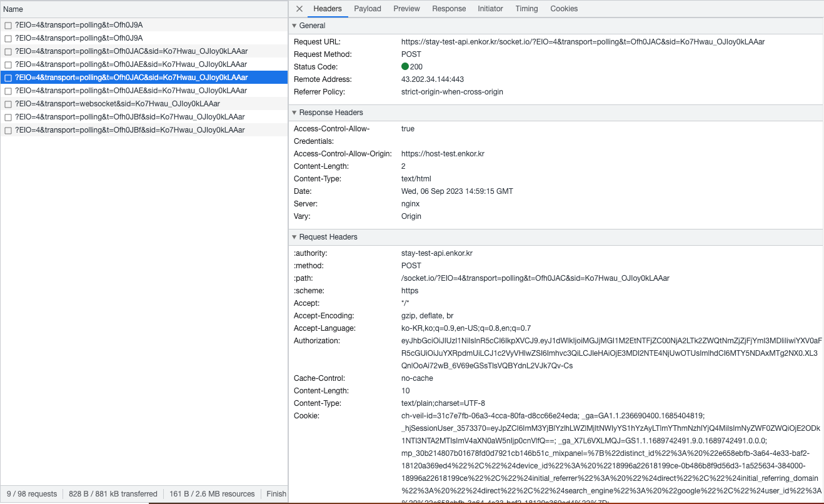Click the Referrer Policy label

point(319,92)
